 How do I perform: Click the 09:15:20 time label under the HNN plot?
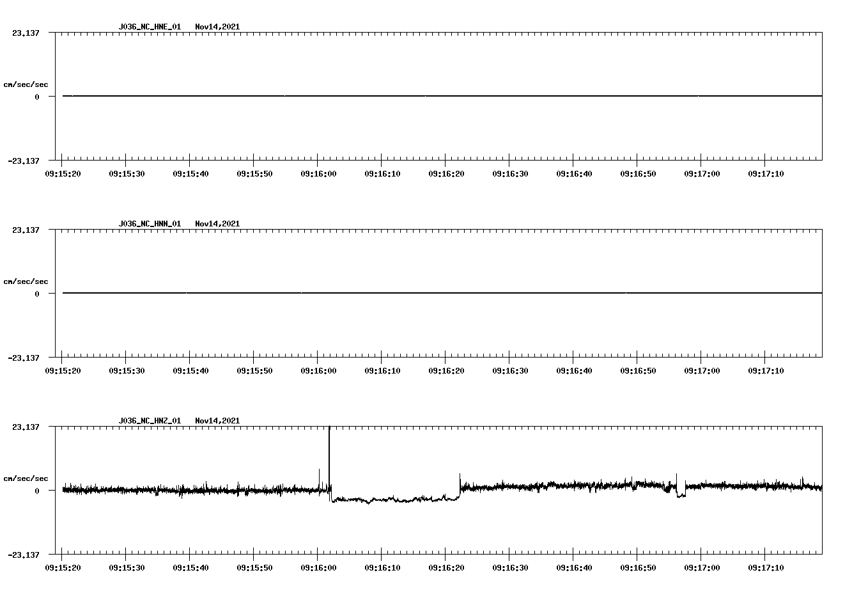pyautogui.click(x=63, y=371)
